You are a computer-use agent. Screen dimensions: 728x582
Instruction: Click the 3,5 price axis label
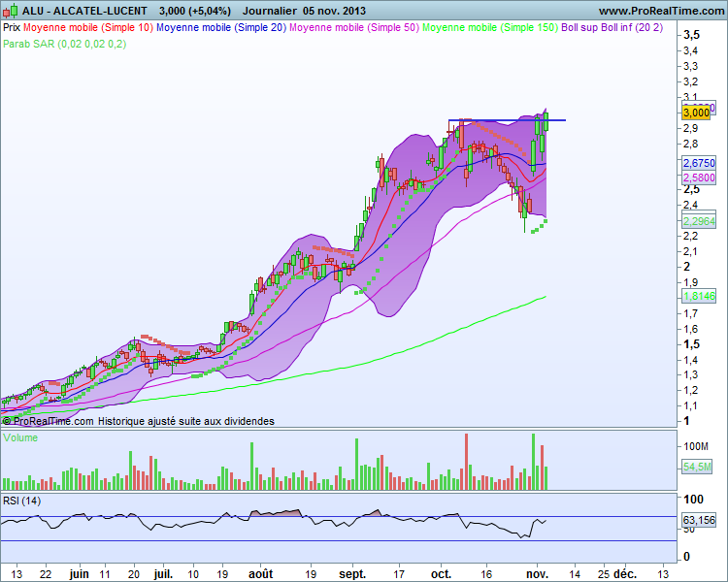coord(691,35)
